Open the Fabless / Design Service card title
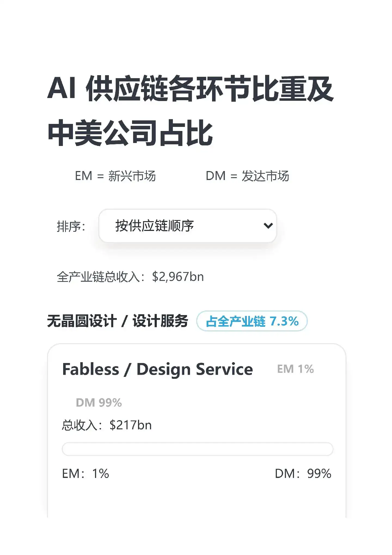The width and height of the screenshot is (392, 555). pos(157,369)
